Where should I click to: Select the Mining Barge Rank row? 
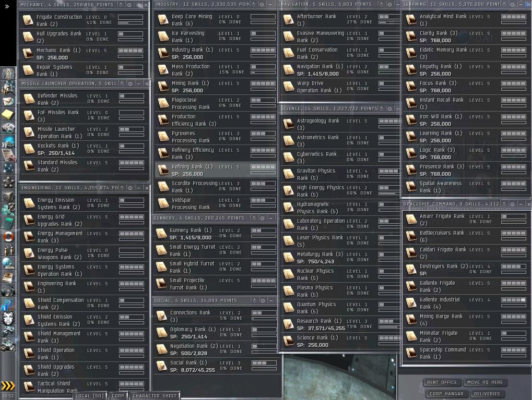point(466,320)
